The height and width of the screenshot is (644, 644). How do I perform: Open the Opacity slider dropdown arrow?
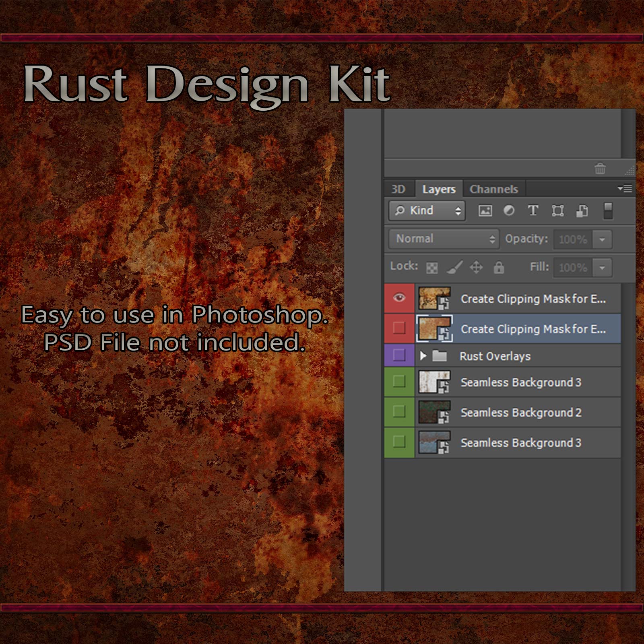[602, 239]
